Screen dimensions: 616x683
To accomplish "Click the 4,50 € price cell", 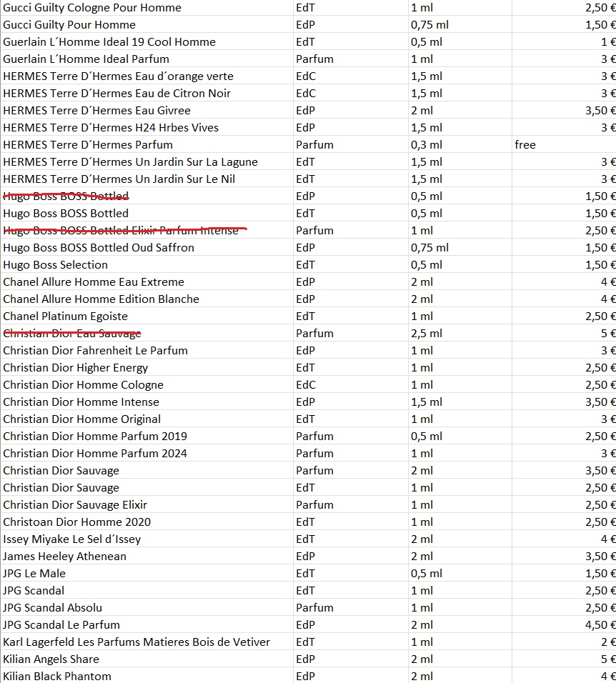I will [563, 625].
